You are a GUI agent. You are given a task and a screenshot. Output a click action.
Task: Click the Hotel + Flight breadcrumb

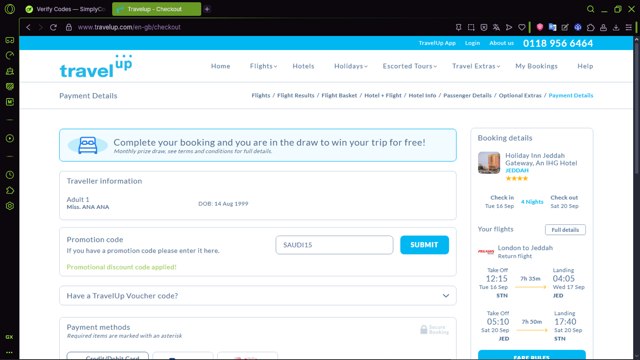tap(383, 96)
